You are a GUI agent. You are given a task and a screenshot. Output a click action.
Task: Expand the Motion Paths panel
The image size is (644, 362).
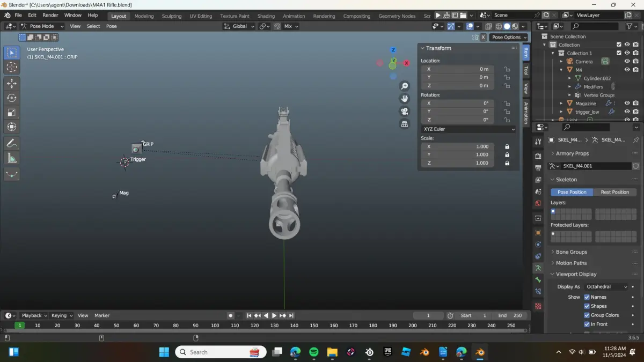point(571,263)
